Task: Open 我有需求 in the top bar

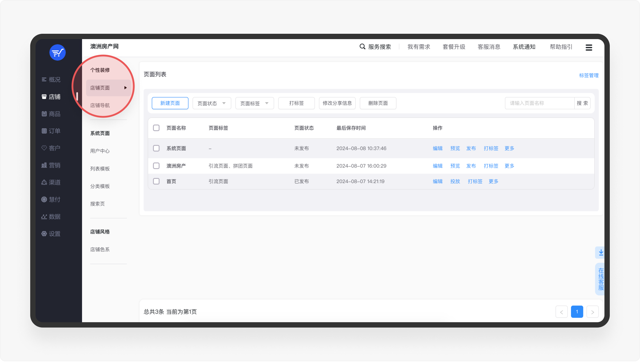Action: [x=419, y=47]
